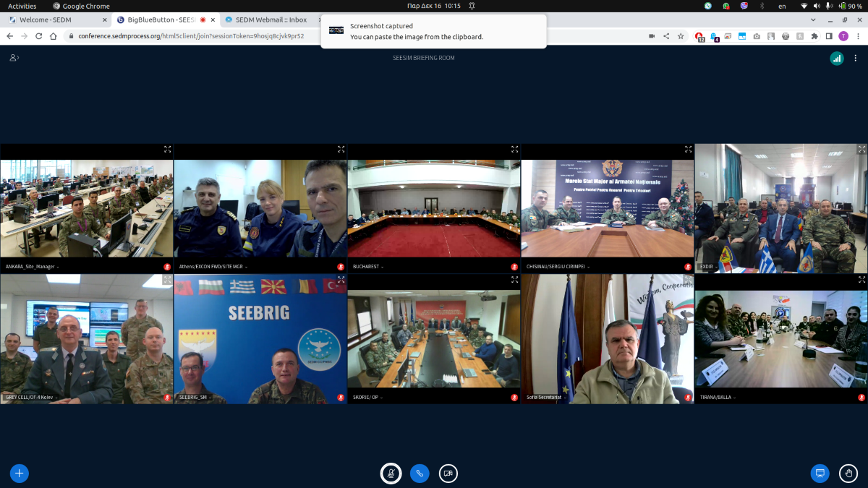Make the ANKARA_Site_Manager video fullscreen
868x488 pixels.
pyautogui.click(x=167, y=150)
